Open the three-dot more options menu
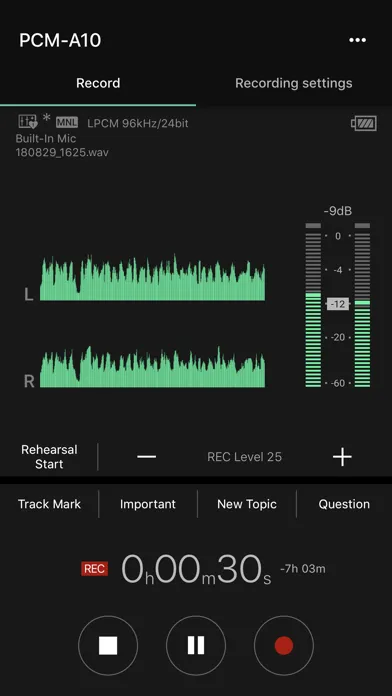The height and width of the screenshot is (696, 392). tap(357, 40)
